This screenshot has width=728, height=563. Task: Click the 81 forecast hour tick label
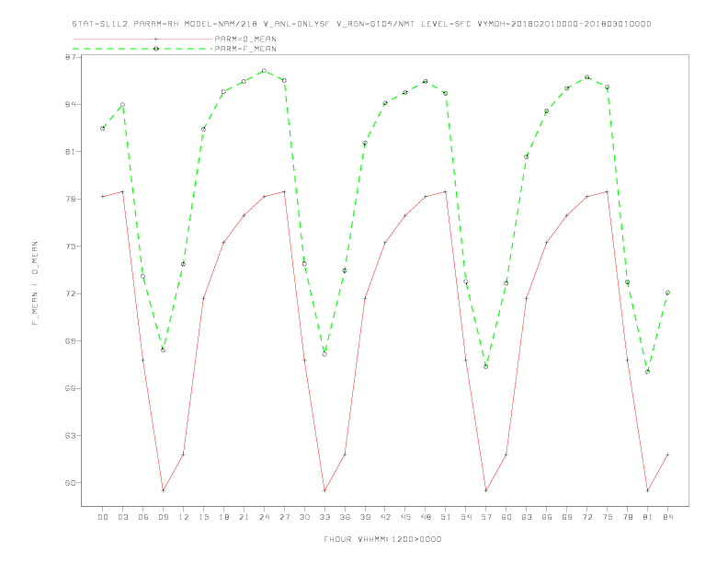pyautogui.click(x=647, y=517)
